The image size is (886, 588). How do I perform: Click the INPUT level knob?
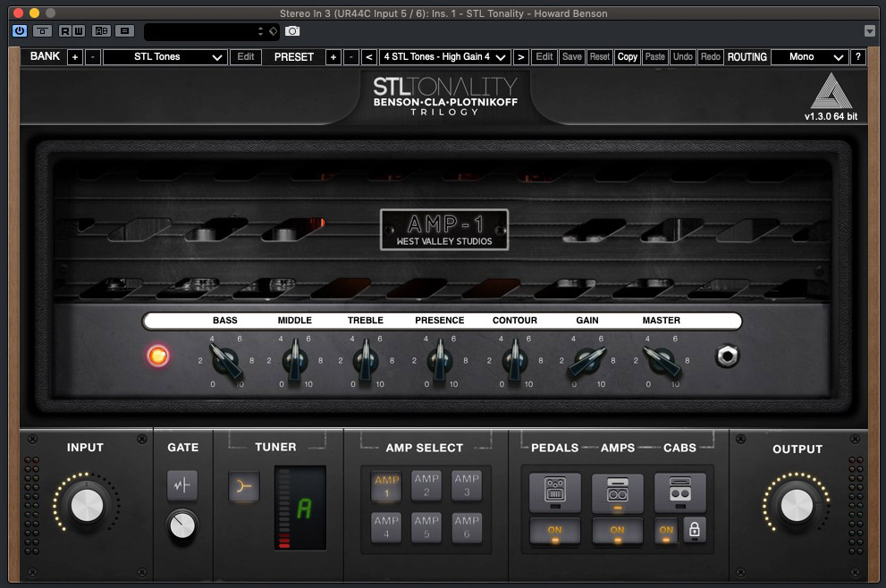pos(87,504)
